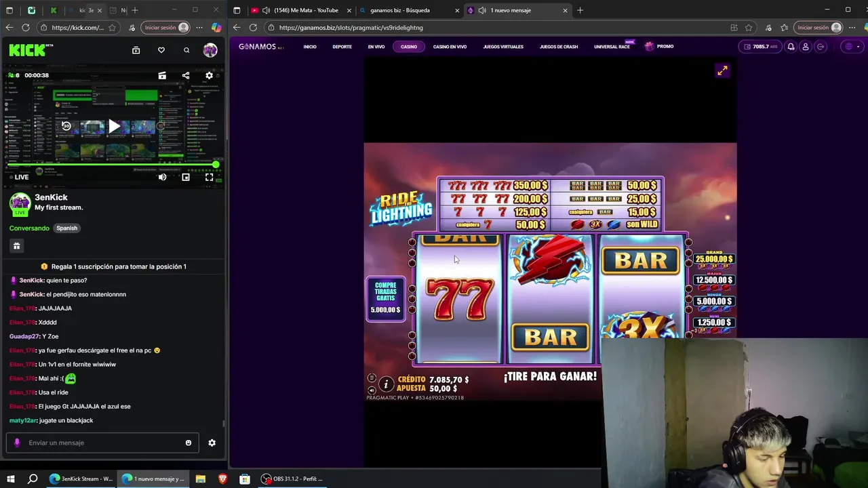Image resolution: width=868 pixels, height=488 pixels.
Task: Open 3enKick channel name link
Action: point(51,197)
